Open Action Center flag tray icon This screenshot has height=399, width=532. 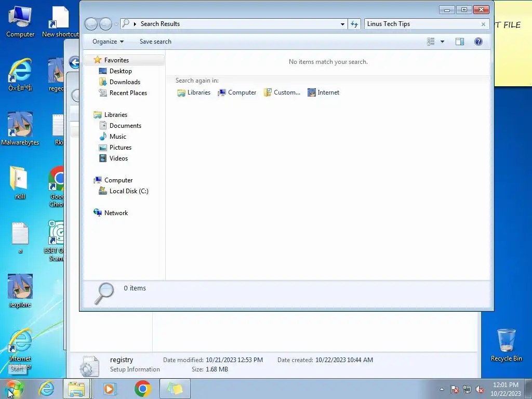pyautogui.click(x=455, y=389)
